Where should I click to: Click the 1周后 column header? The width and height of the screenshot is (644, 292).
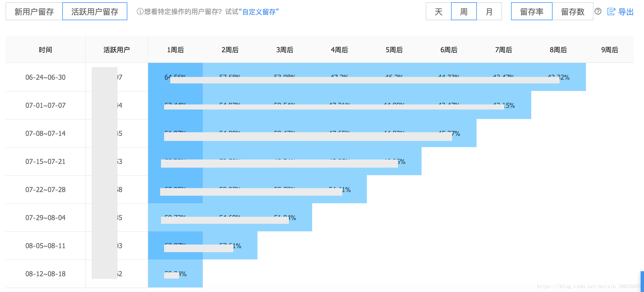click(175, 49)
